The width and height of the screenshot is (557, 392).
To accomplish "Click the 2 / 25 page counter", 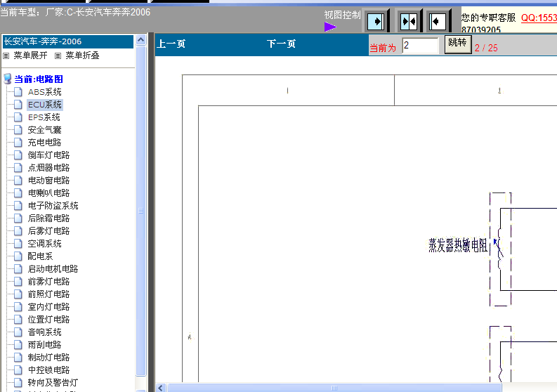I will (486, 48).
